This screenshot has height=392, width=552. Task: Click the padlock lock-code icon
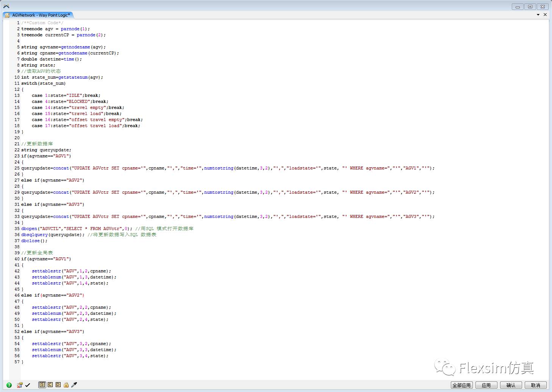tap(66, 385)
